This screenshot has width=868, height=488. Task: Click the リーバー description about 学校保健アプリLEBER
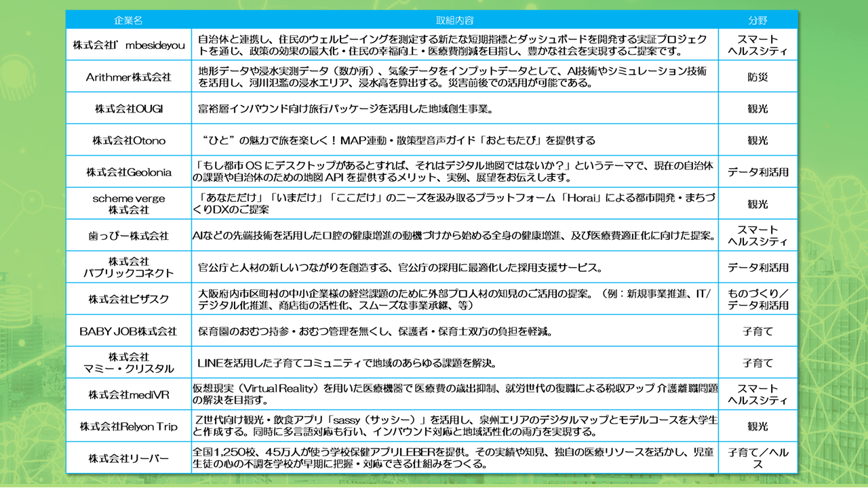point(454,458)
